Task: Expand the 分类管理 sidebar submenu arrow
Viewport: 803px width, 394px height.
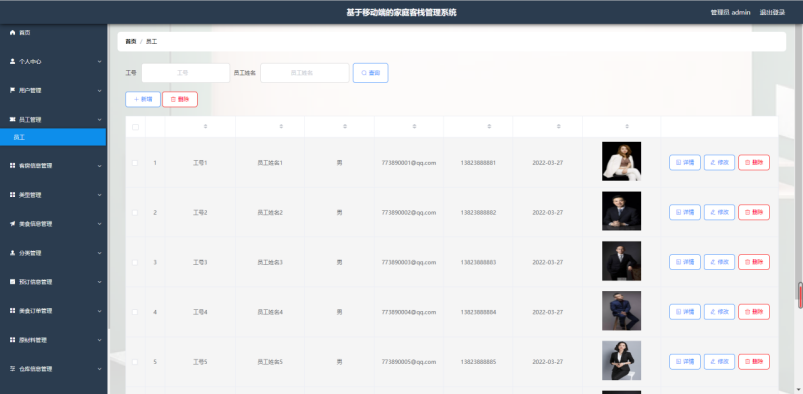Action: (99, 253)
